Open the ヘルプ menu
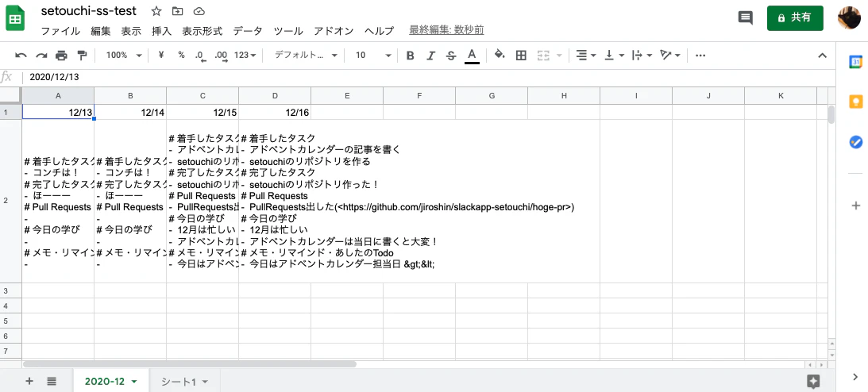Viewport: 868px width, 392px height. coord(379,31)
